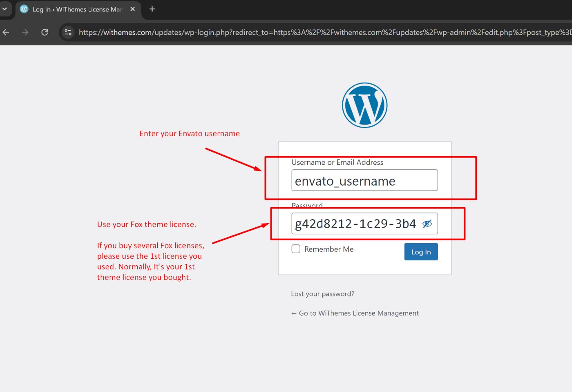Open site information icon in the address bar
The width and height of the screenshot is (572, 392).
[68, 32]
